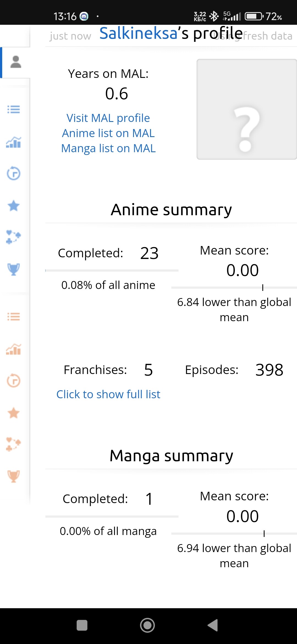
Task: Open Manga list on MAL link
Action: point(108,148)
